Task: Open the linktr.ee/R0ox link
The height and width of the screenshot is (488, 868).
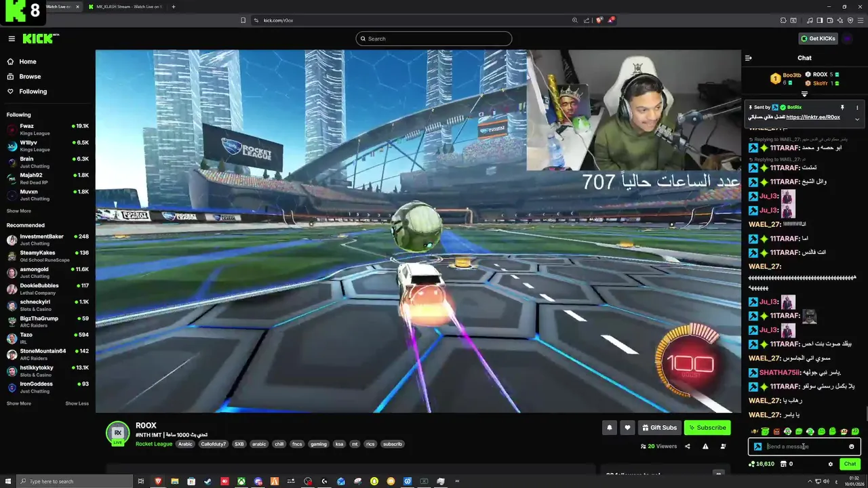Action: (813, 117)
